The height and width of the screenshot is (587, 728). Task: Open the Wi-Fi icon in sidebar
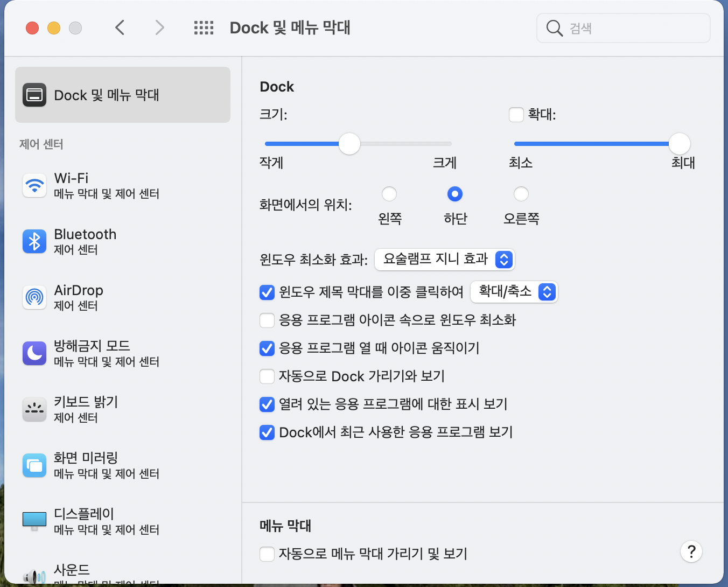(34, 185)
